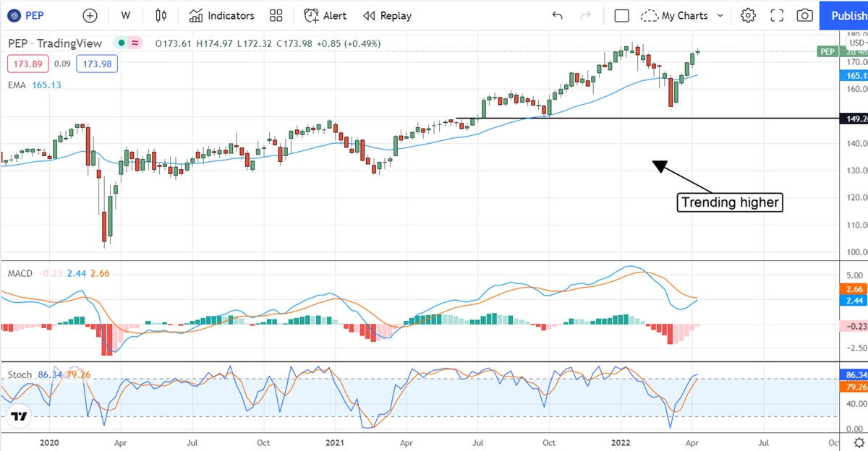The height and width of the screenshot is (451, 868).
Task: Open the USD currency dropdown on price axis
Action: tap(856, 43)
